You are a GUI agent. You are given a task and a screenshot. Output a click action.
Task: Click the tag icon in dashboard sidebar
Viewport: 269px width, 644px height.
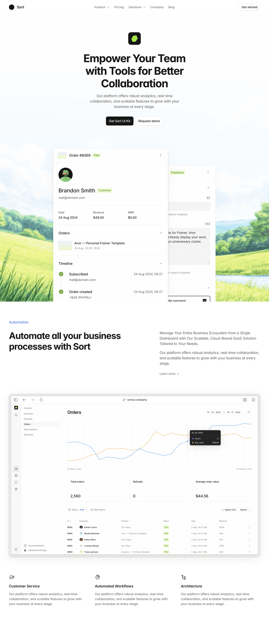16,475
